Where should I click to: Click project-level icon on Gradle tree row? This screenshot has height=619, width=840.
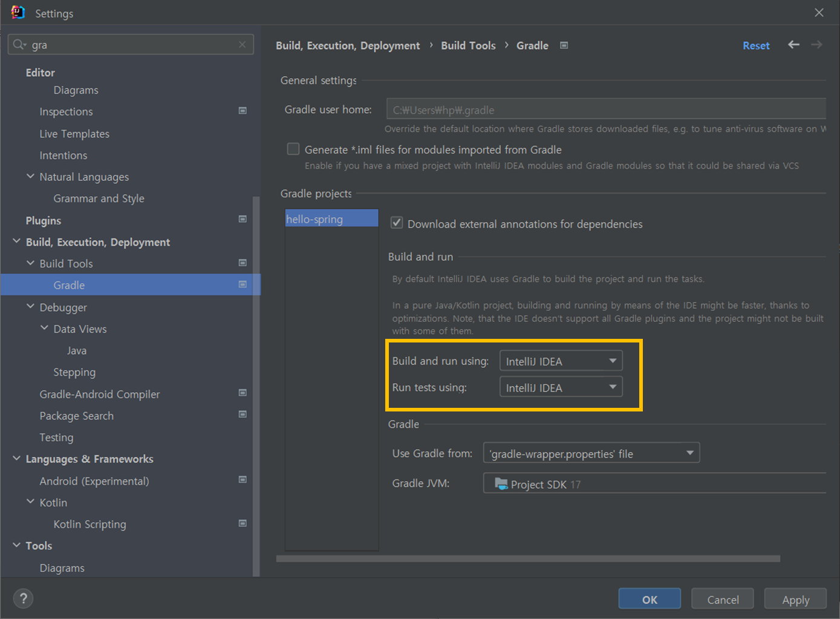(x=243, y=284)
